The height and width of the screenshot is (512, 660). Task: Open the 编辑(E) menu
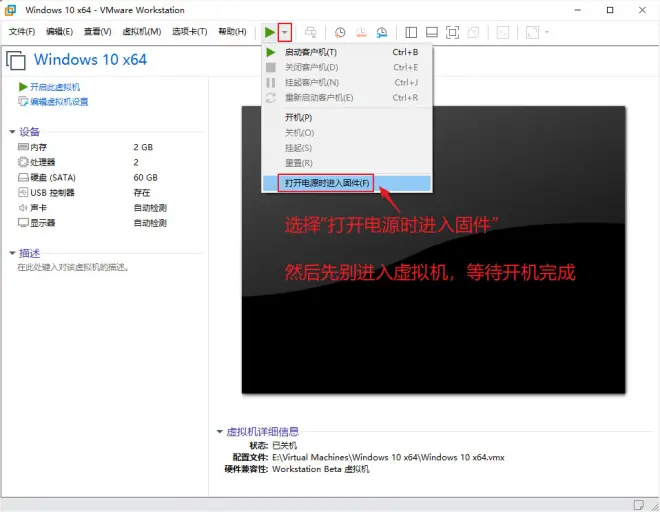tap(59, 32)
